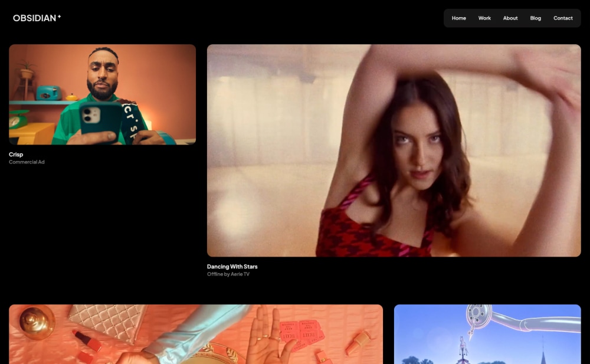Click the Crisp project title
590x364 pixels.
pyautogui.click(x=16, y=155)
